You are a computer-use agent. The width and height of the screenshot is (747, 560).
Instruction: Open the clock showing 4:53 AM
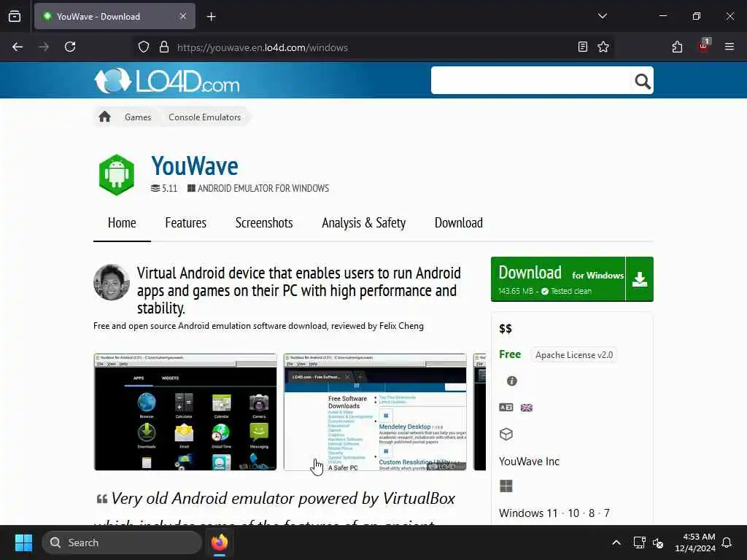pyautogui.click(x=694, y=542)
